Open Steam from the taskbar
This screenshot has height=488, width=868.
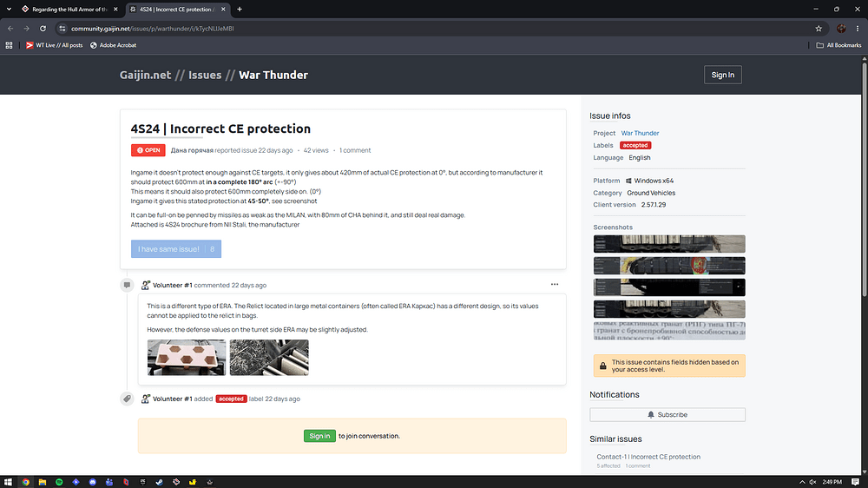click(160, 482)
